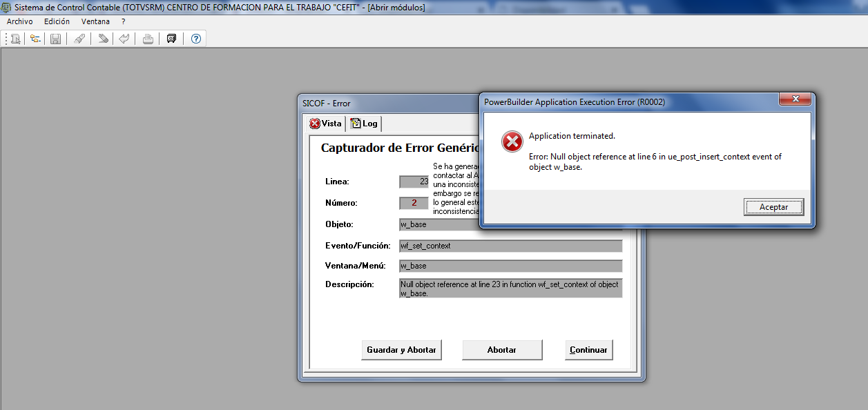Click the grayed brush icon in toolbar
Viewport: 868px width, 410px height.
[x=79, y=39]
